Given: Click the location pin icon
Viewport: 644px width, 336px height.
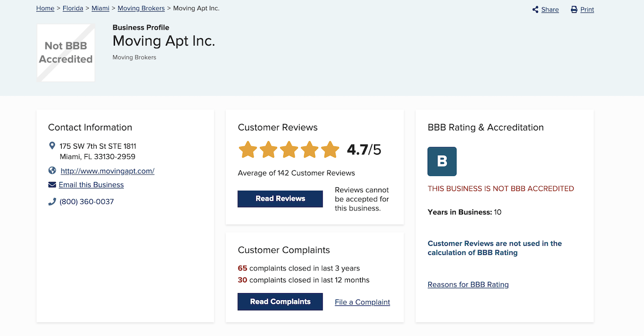Looking at the screenshot, I should [x=52, y=146].
